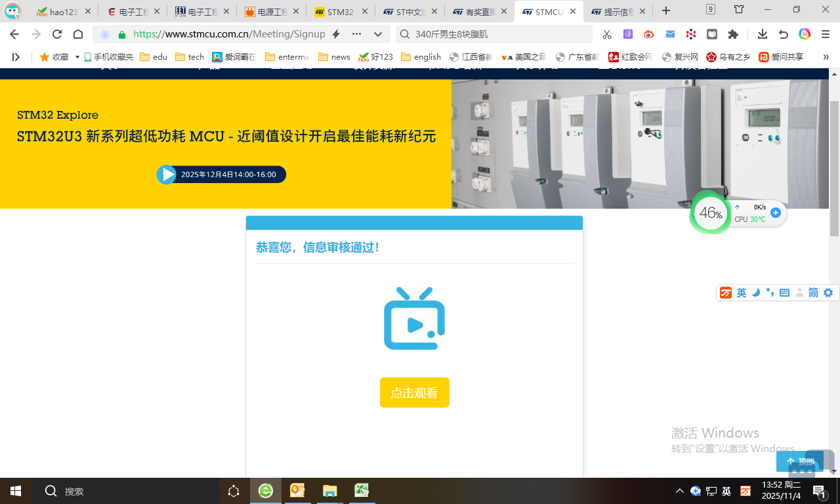Expand the address bar dropdown arrow

tap(378, 34)
